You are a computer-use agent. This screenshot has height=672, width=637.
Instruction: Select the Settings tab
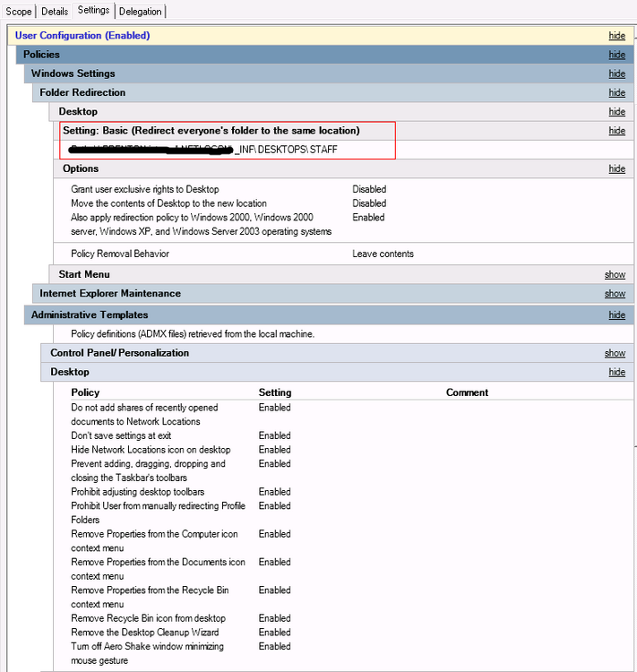click(93, 10)
